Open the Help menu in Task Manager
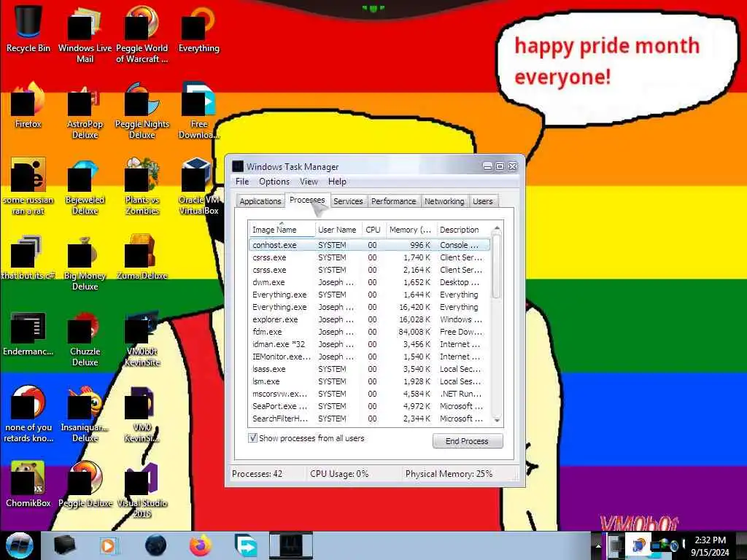Image resolution: width=747 pixels, height=560 pixels. pyautogui.click(x=337, y=182)
